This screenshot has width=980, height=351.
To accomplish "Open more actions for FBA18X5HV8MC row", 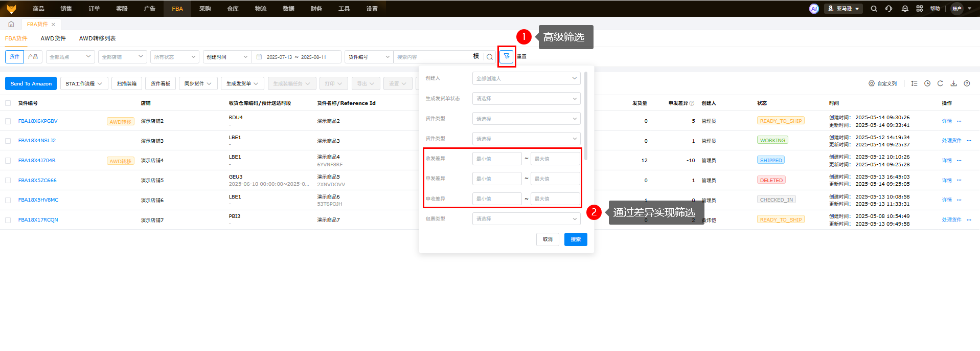I will tap(959, 200).
